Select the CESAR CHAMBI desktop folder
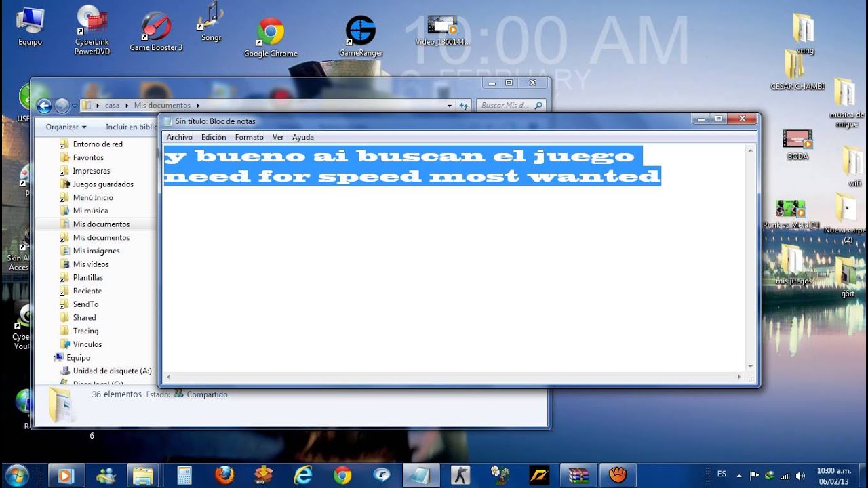The height and width of the screenshot is (488, 868). pyautogui.click(x=796, y=71)
